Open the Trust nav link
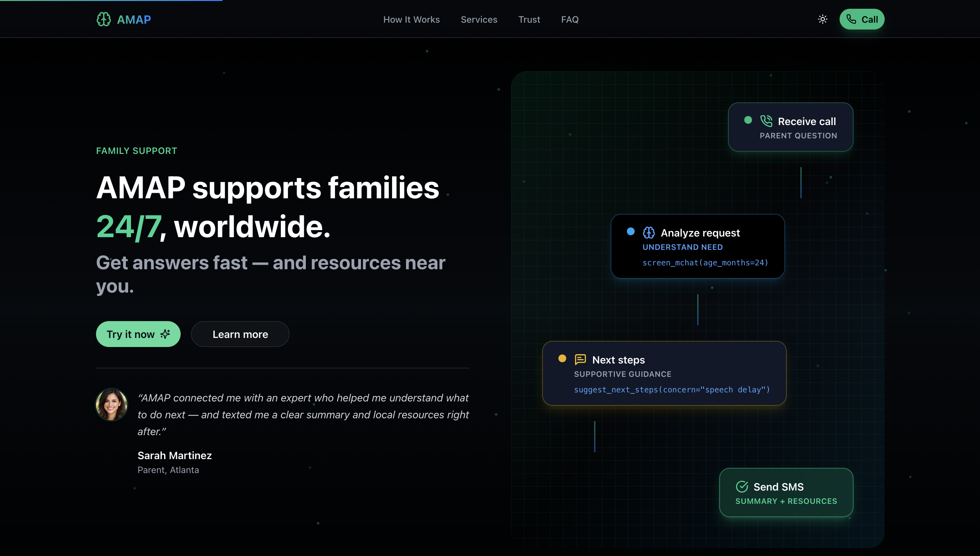Viewport: 980px width, 556px height. coord(529,19)
